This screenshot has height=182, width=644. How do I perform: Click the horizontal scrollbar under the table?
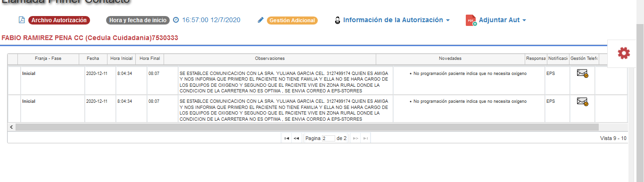(x=307, y=127)
